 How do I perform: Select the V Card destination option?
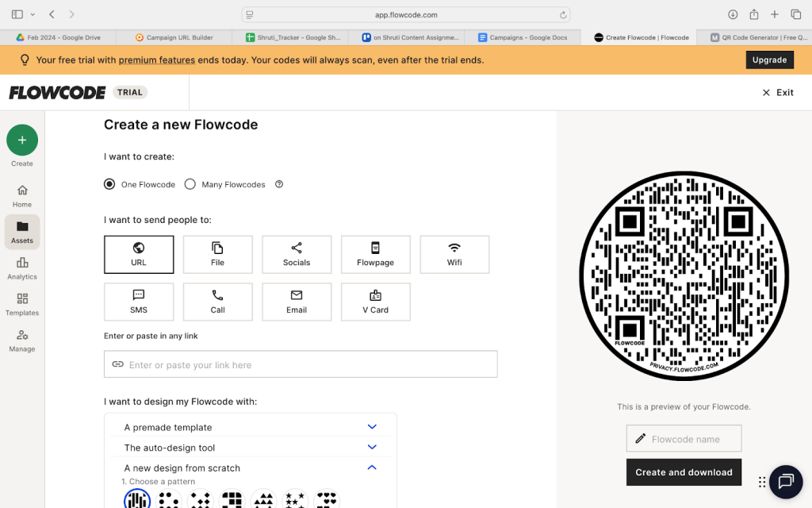pyautogui.click(x=375, y=302)
